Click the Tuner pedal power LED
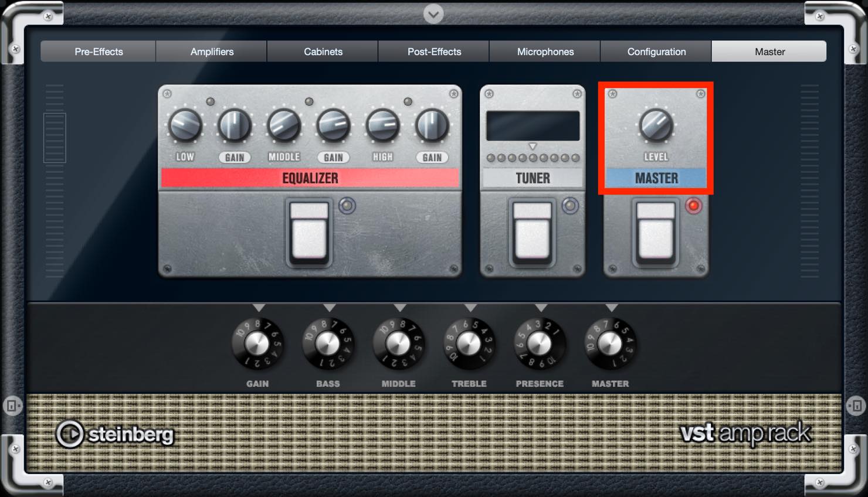Viewport: 868px width, 497px height. click(x=570, y=206)
